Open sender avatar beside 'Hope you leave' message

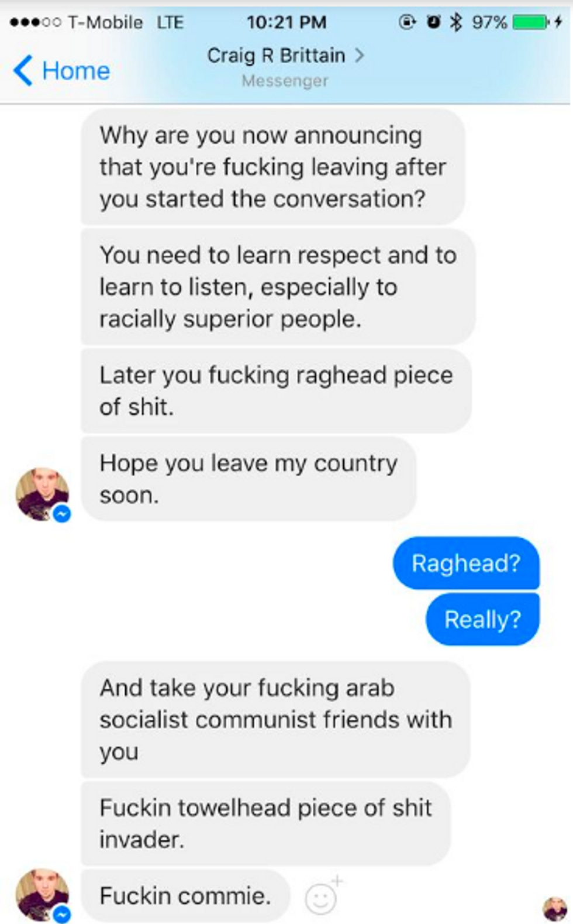tap(42, 494)
